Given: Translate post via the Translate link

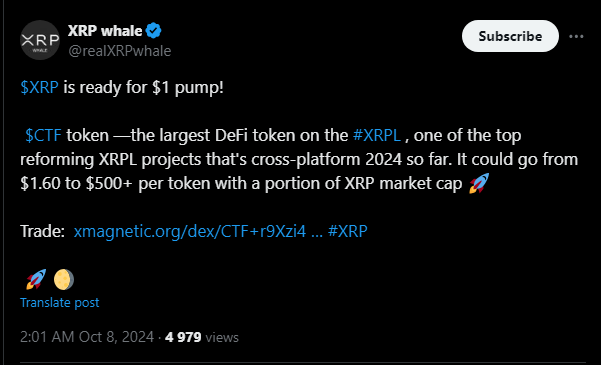Looking at the screenshot, I should (59, 303).
